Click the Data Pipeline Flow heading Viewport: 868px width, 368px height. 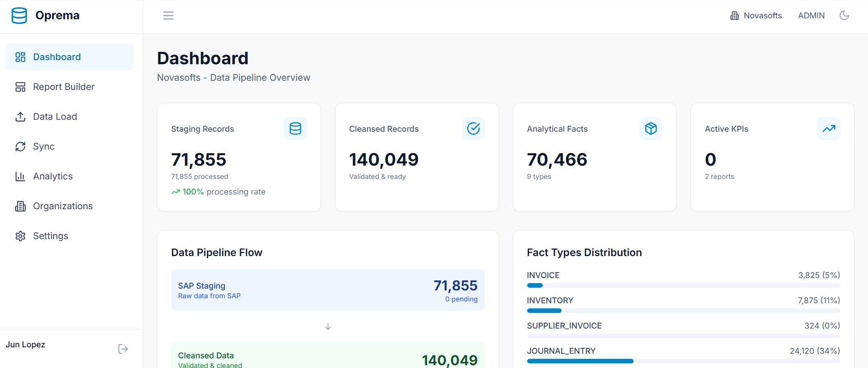[217, 252]
